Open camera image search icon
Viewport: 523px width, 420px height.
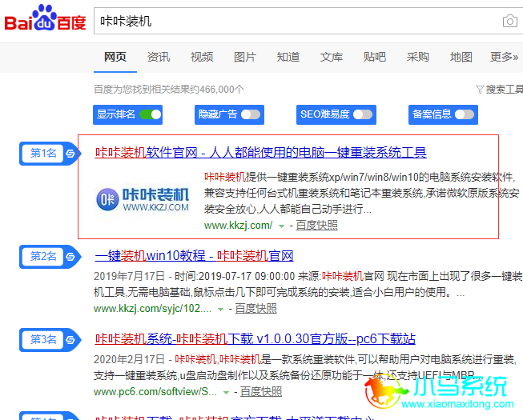coord(509,21)
